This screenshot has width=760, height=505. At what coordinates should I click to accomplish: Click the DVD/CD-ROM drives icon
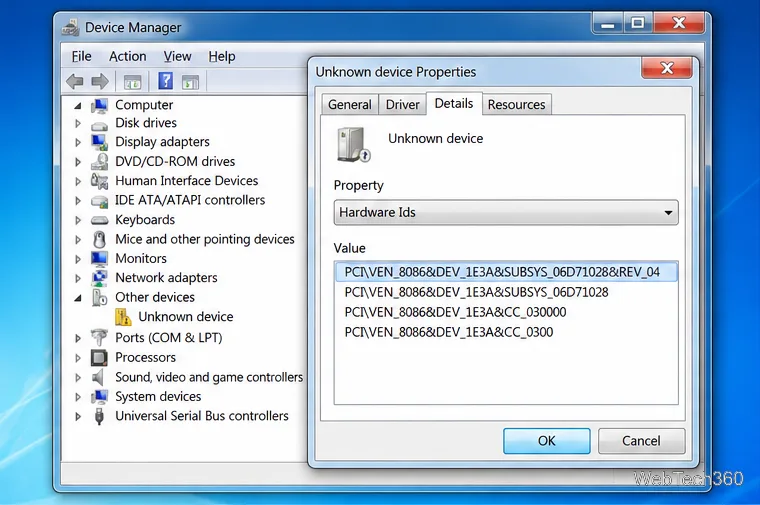[100, 161]
